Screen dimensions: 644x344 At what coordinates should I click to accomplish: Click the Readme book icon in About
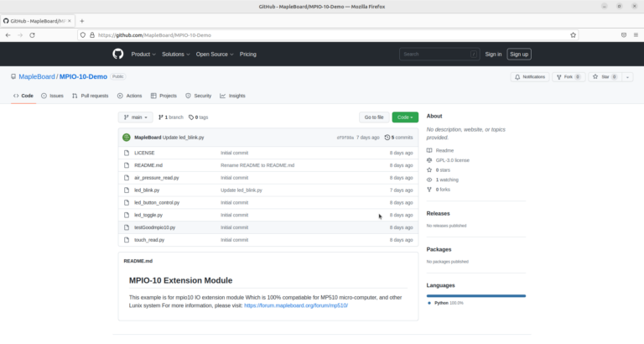pos(429,150)
